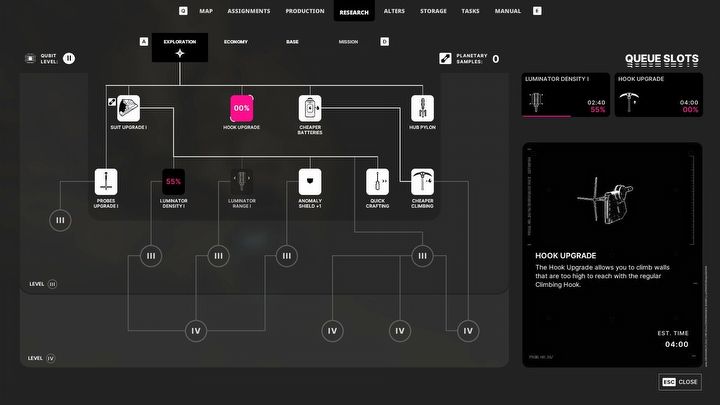Screen dimensions: 720x405
Task: Select the Quick Crafting research icon
Action: (x=377, y=181)
